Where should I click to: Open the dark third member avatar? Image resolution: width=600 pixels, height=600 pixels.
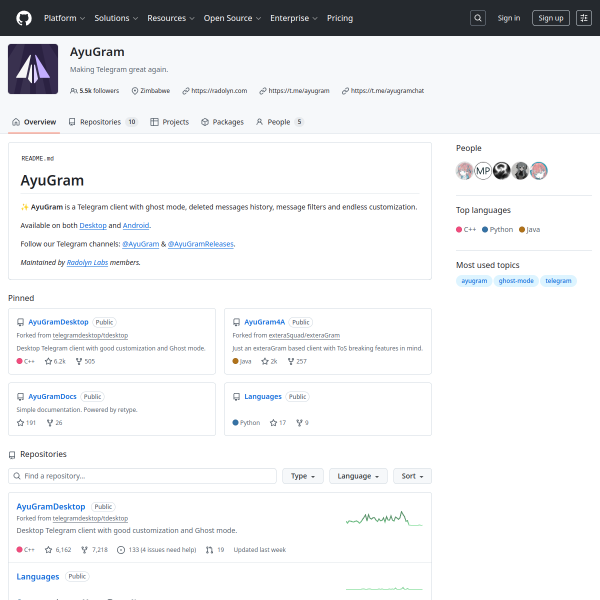[x=502, y=170]
